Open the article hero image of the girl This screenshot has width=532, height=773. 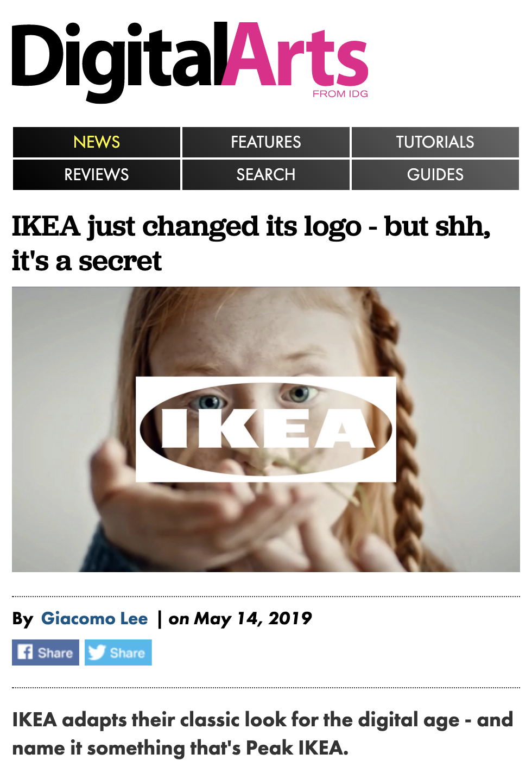[x=266, y=429]
